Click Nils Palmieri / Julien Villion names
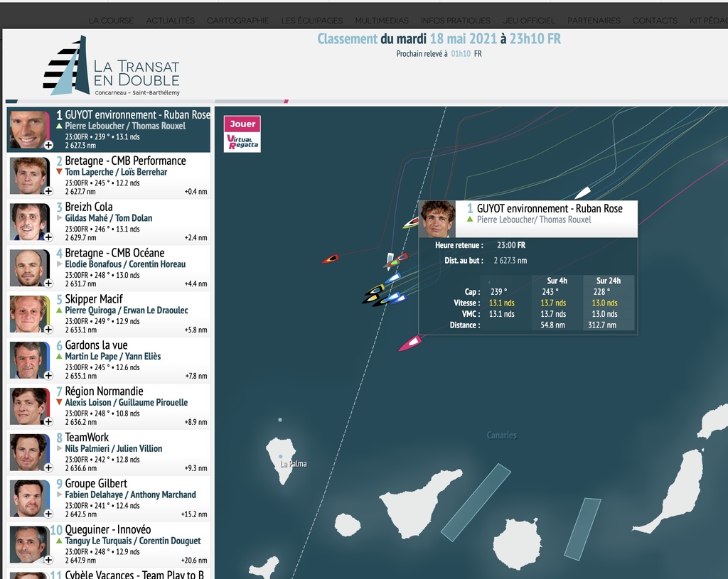Screen dimensions: 728x579 [114, 448]
